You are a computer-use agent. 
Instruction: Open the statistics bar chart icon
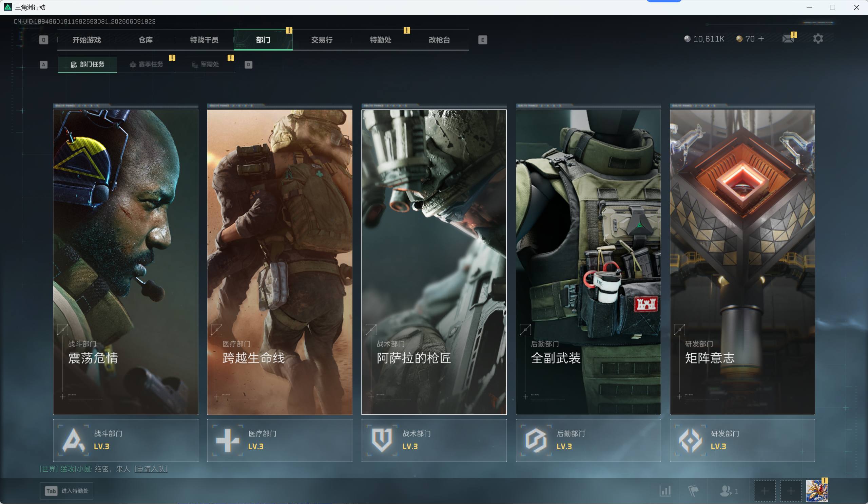pyautogui.click(x=665, y=491)
